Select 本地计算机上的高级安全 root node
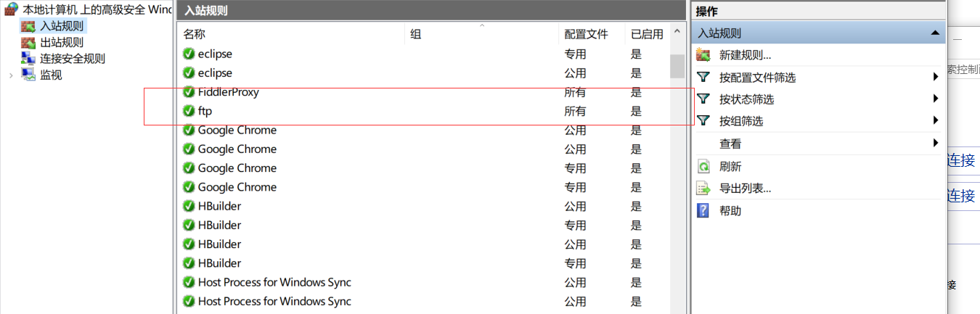 (97, 9)
